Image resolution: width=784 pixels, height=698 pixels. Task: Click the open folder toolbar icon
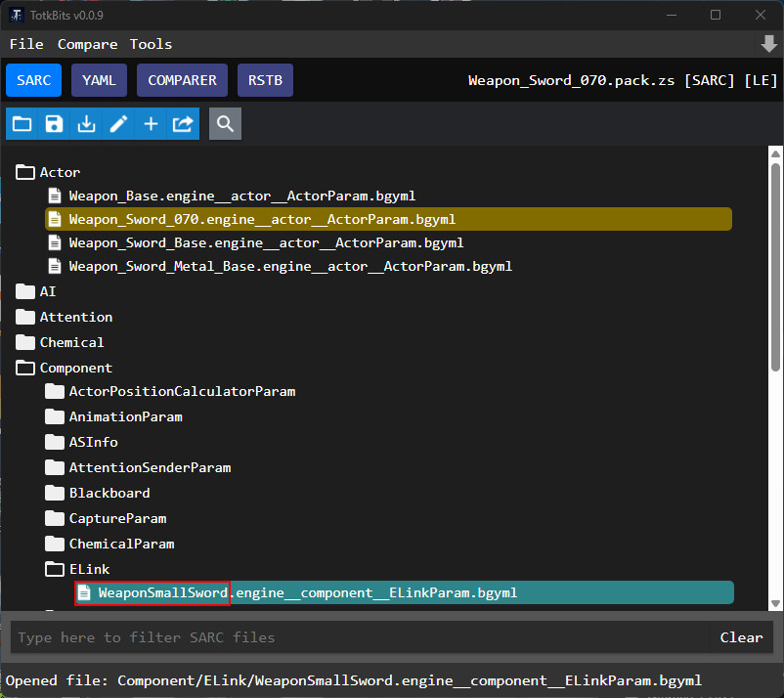pos(22,124)
